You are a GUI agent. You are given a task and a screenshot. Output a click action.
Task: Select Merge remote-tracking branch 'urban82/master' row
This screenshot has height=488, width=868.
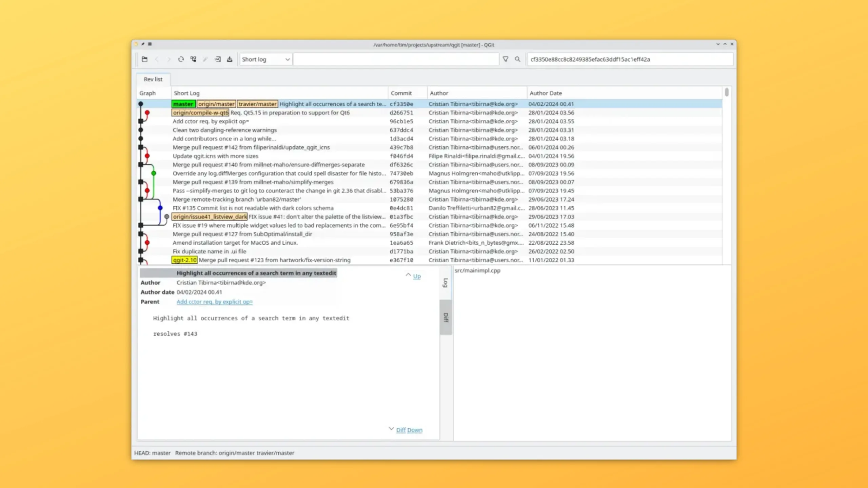point(429,199)
